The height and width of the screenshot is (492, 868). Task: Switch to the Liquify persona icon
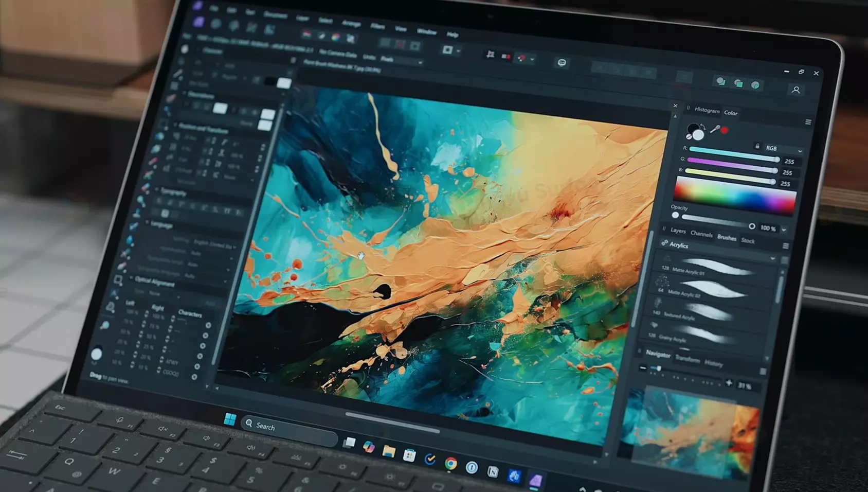coord(216,24)
